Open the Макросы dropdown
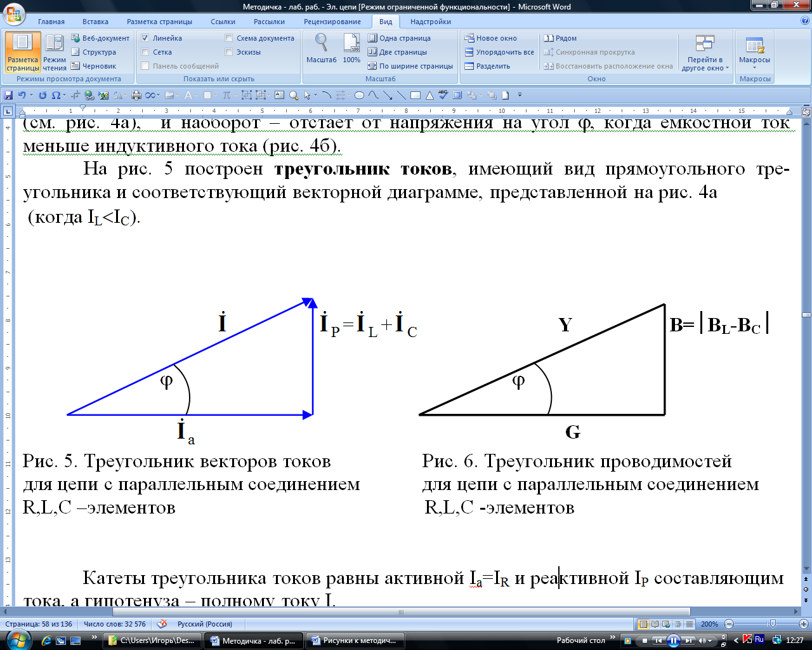This screenshot has width=812, height=650. [x=754, y=53]
